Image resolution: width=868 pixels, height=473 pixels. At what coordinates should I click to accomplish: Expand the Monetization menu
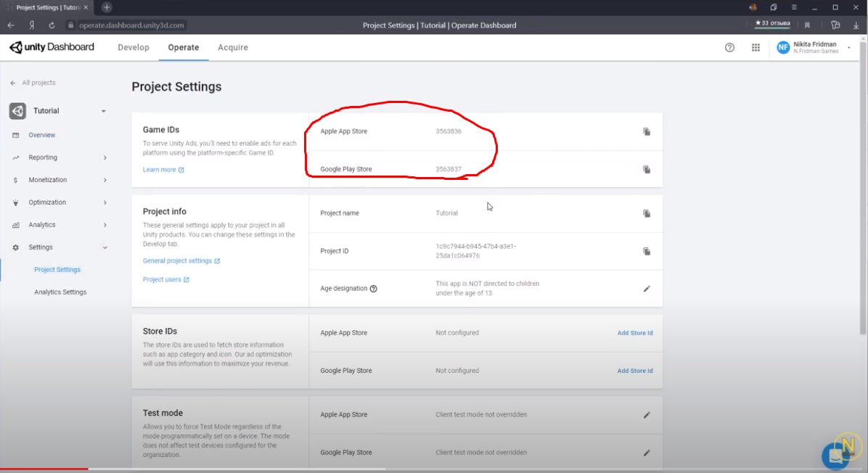click(105, 180)
